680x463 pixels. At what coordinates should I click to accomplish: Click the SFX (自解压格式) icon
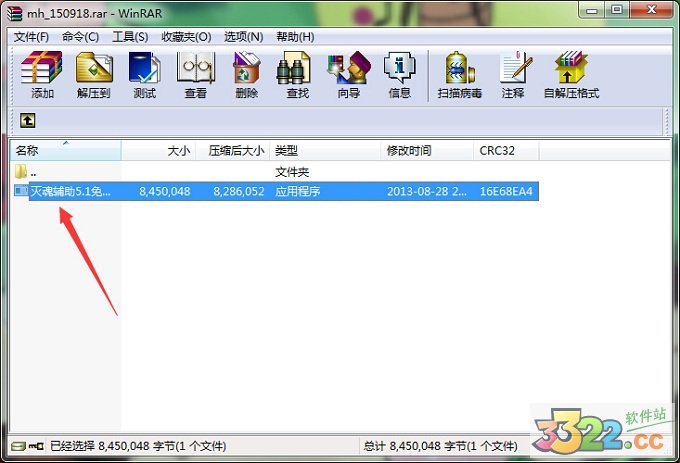[571, 67]
